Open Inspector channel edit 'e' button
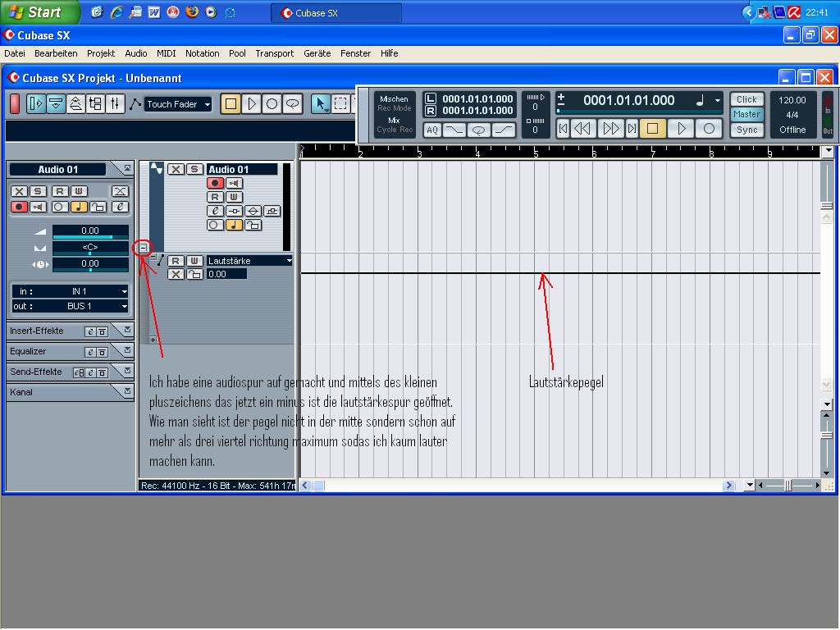Image resolution: width=840 pixels, height=630 pixels. click(120, 207)
